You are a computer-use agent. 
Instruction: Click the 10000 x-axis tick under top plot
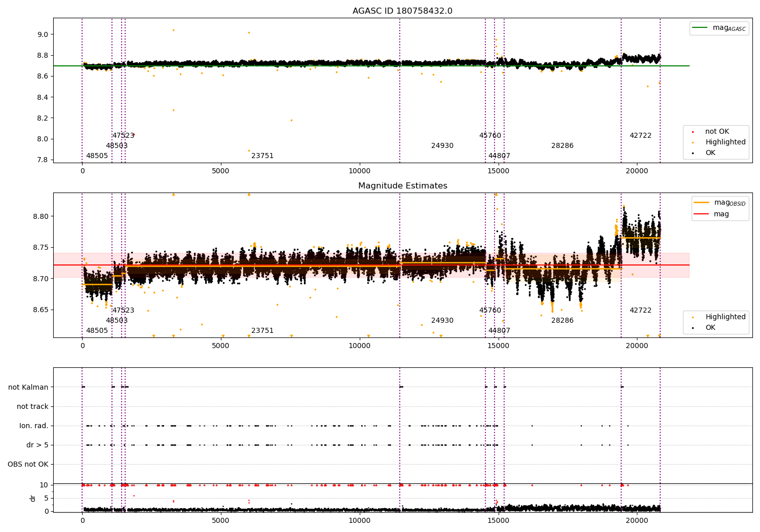(x=359, y=171)
